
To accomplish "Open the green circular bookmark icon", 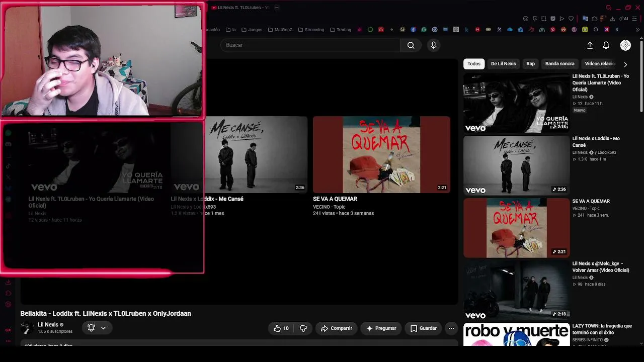I will click(370, 30).
